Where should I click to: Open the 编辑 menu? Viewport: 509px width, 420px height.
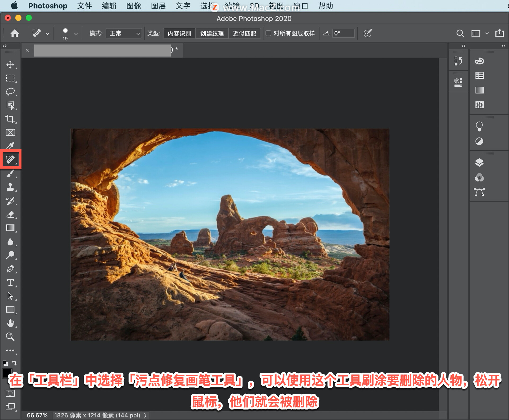(x=109, y=6)
